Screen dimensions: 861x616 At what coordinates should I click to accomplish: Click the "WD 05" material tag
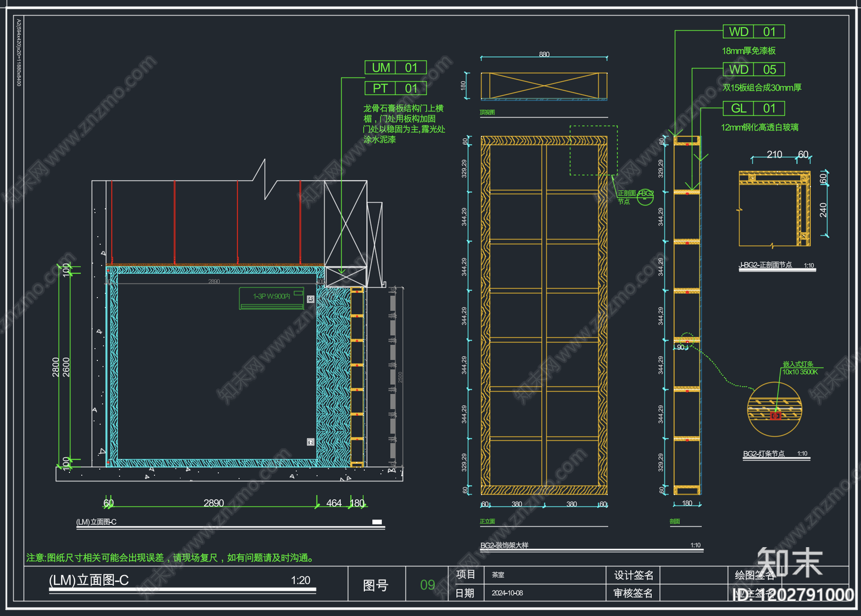[753, 69]
